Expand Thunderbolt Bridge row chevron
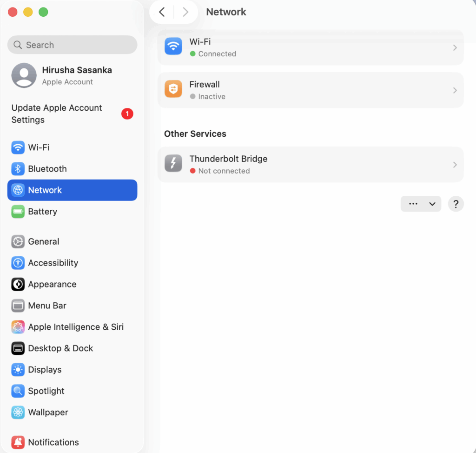Image resolution: width=476 pixels, height=453 pixels. pos(455,165)
